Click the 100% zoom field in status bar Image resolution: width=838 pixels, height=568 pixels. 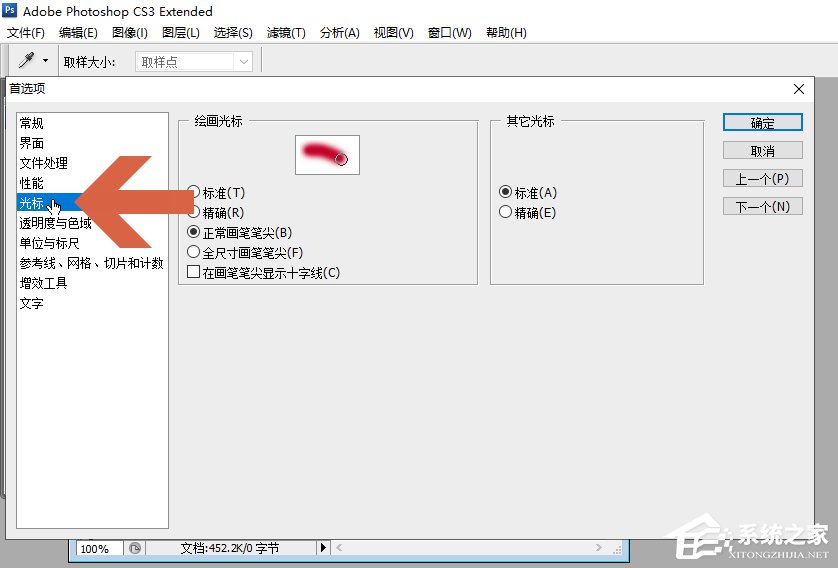pos(100,549)
